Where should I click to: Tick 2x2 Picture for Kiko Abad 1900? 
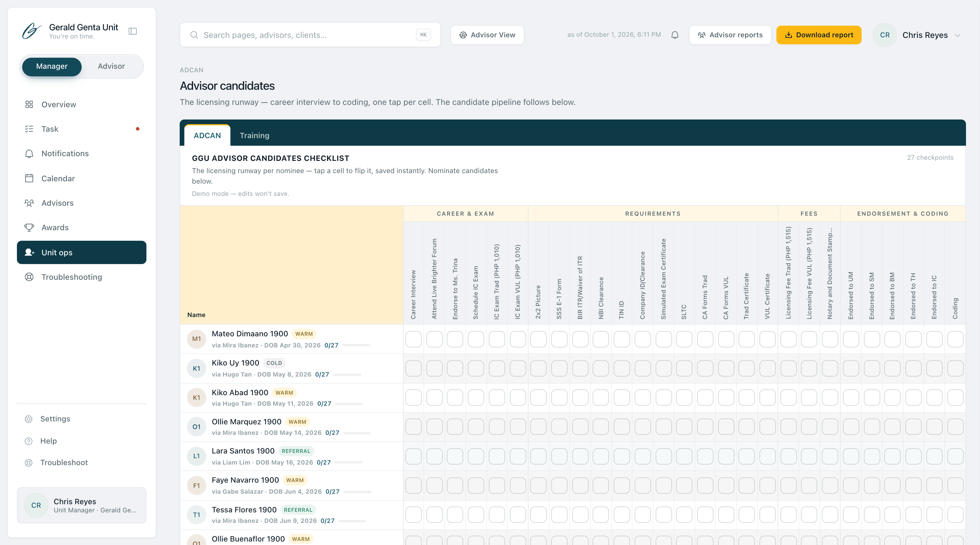coord(538,398)
